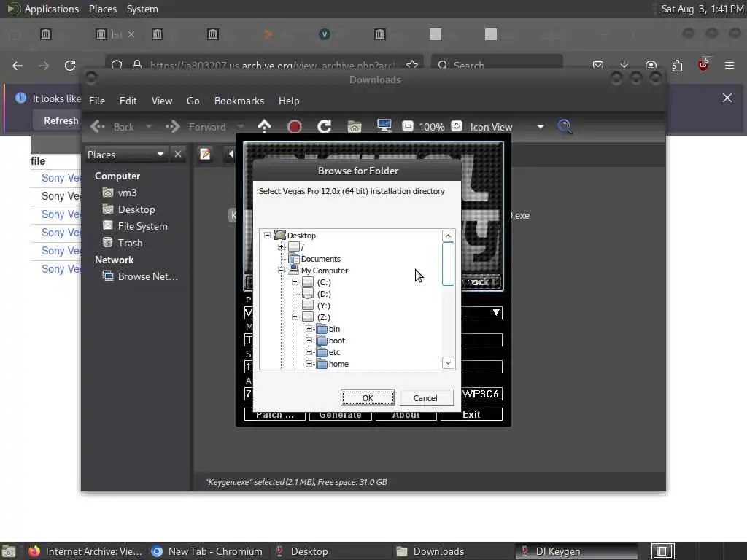Viewport: 747px width, 560px height.
Task: Open Computer location icon in toolbar
Action: [384, 125]
